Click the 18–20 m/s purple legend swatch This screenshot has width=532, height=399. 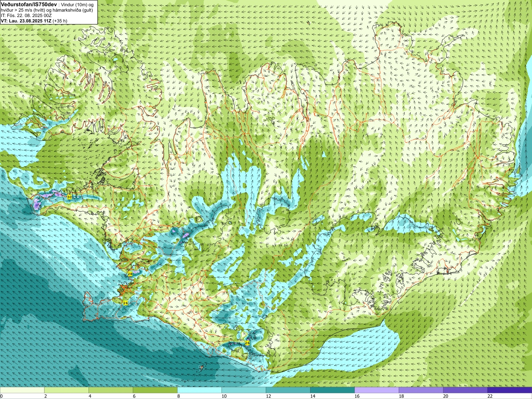[x=421, y=390]
